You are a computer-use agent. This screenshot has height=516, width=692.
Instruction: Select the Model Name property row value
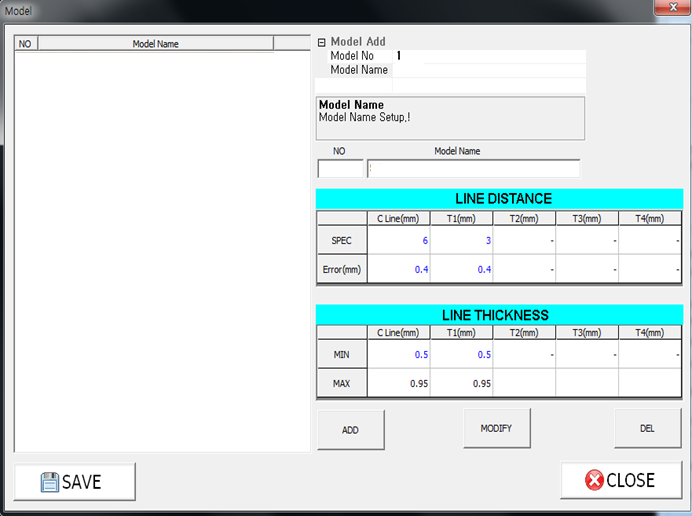pos(488,71)
